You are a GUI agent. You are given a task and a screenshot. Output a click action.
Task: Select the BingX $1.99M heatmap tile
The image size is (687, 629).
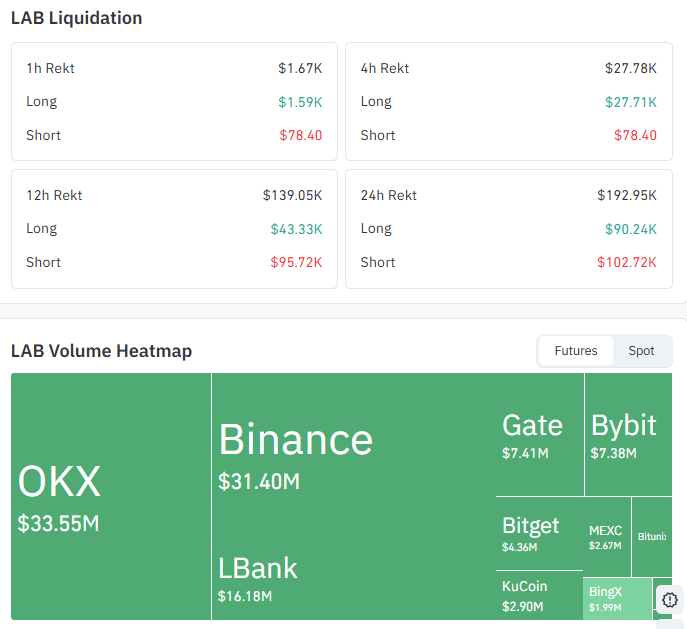617,599
